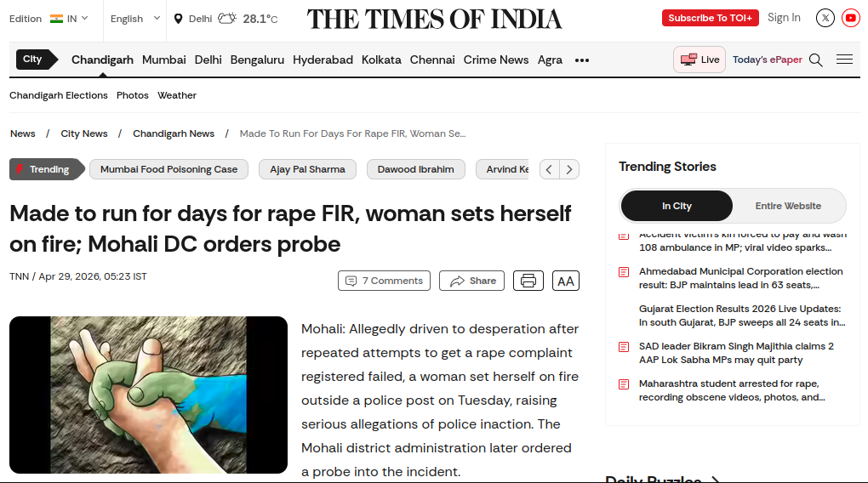Expand more cities via three dots
This screenshot has height=483, width=868.
tap(582, 60)
